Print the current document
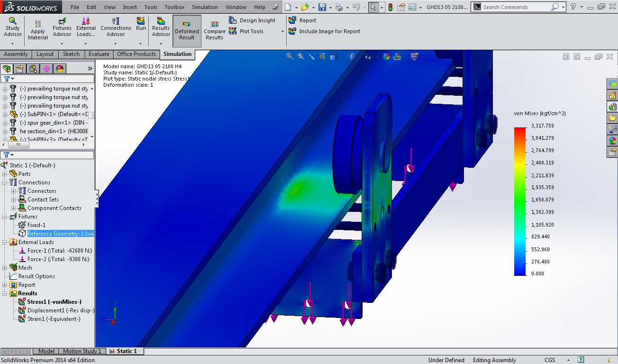Screen dimensions: 618x364 click(x=339, y=7)
